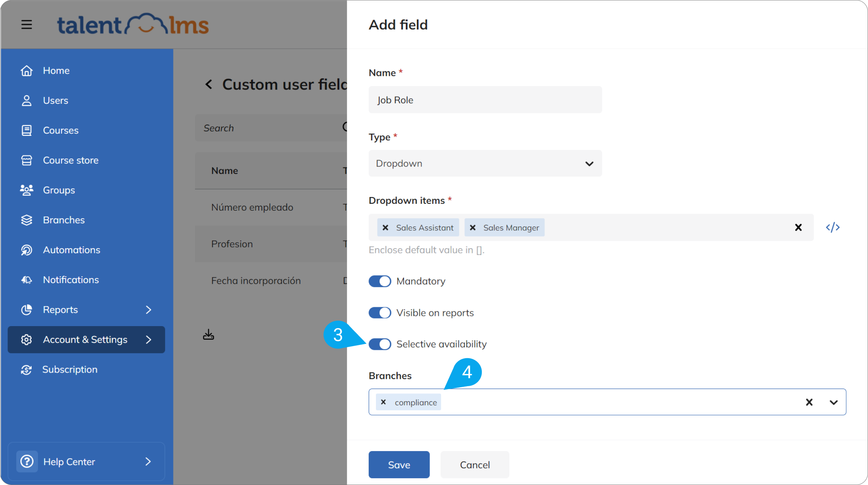
Task: Open the Type dropdown
Action: [x=485, y=163]
